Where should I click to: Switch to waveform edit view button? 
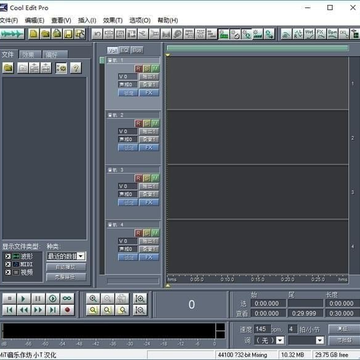pos(12,34)
